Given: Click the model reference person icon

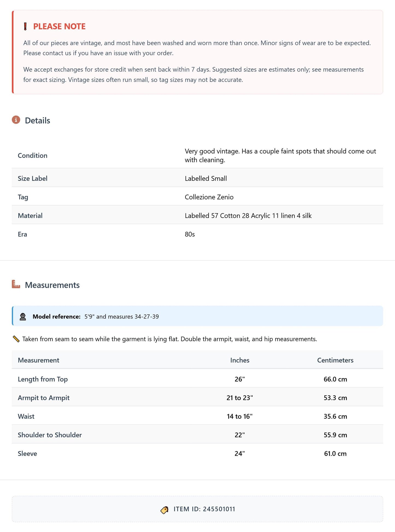Looking at the screenshot, I should click(x=23, y=317).
